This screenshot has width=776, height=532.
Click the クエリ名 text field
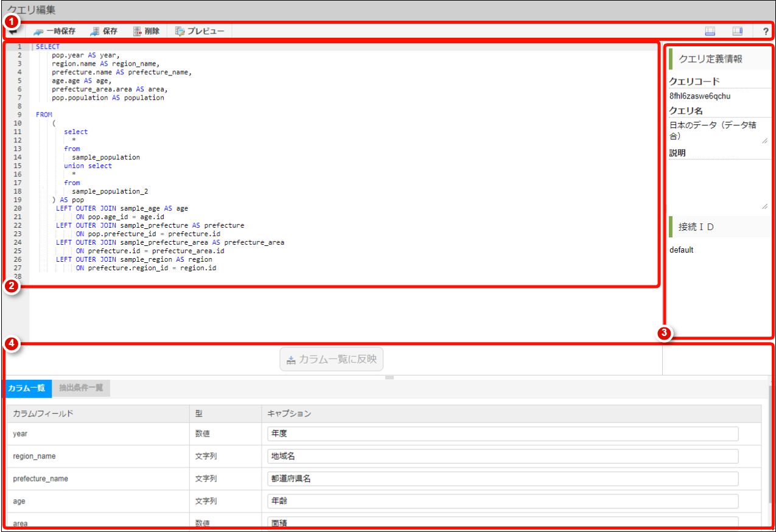[x=718, y=131]
